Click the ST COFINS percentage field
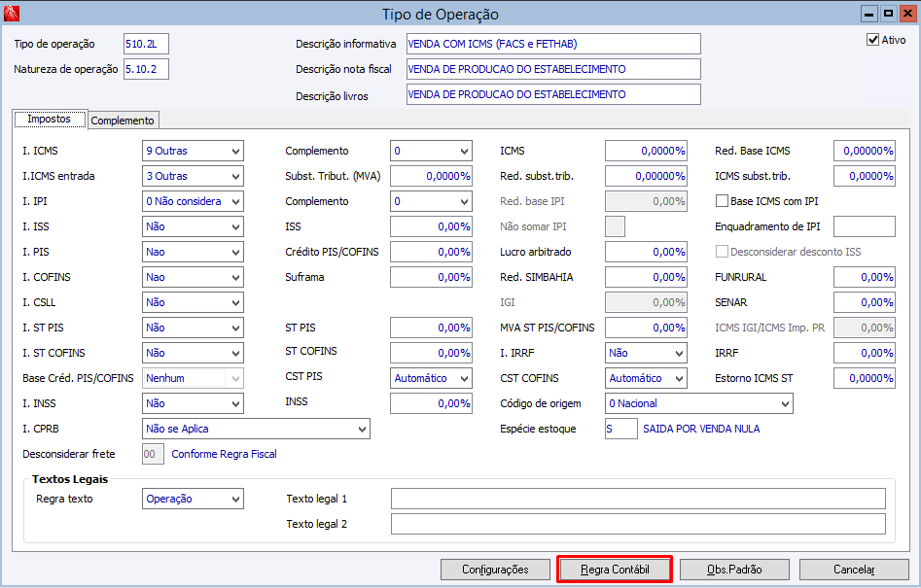 tap(431, 353)
